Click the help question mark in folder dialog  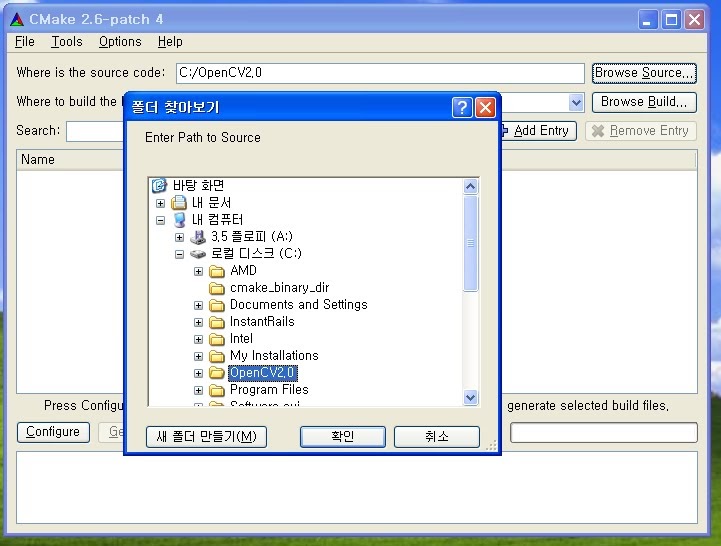point(462,108)
